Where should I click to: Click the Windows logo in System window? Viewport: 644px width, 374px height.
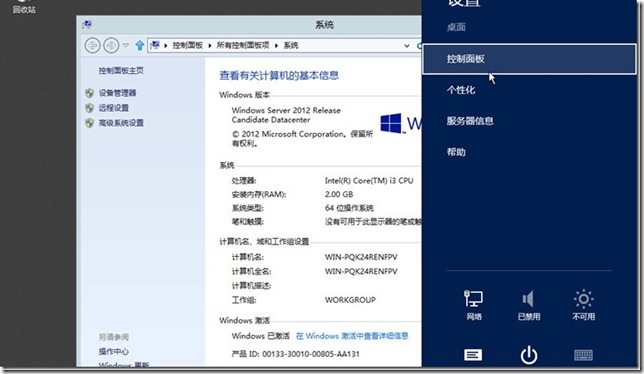[391, 123]
